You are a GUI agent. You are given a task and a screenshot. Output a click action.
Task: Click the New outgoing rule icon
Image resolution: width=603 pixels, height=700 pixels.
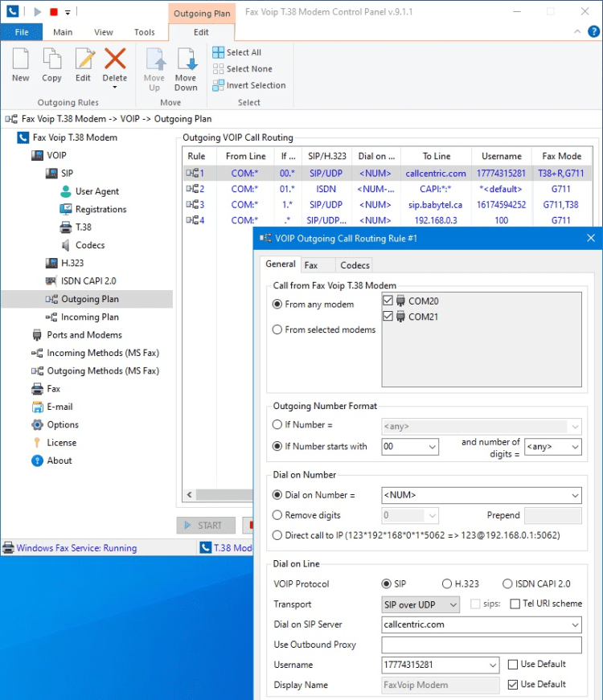(21, 60)
